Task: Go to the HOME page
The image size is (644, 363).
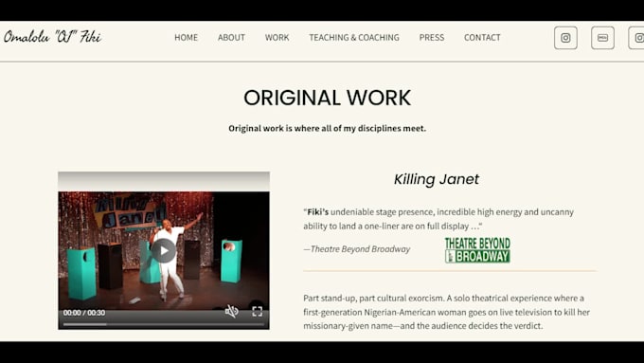Action: pyautogui.click(x=186, y=37)
